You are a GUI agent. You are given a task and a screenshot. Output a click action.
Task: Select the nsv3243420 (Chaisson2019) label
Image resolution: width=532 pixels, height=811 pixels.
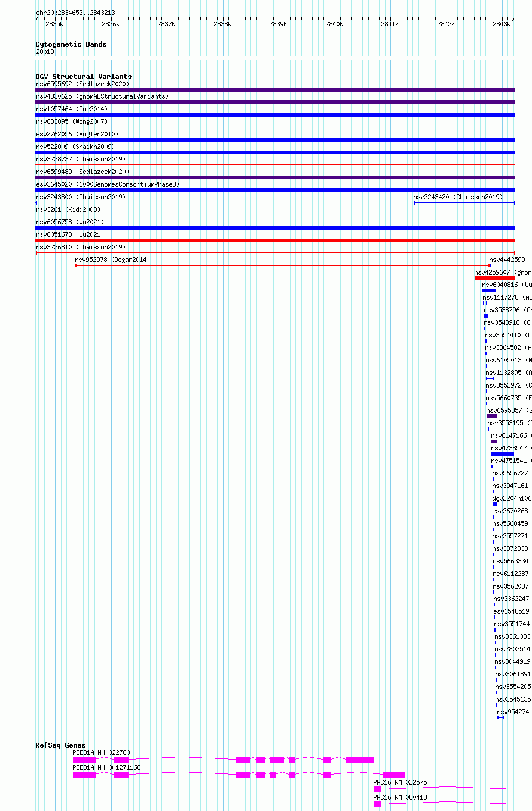pos(458,197)
